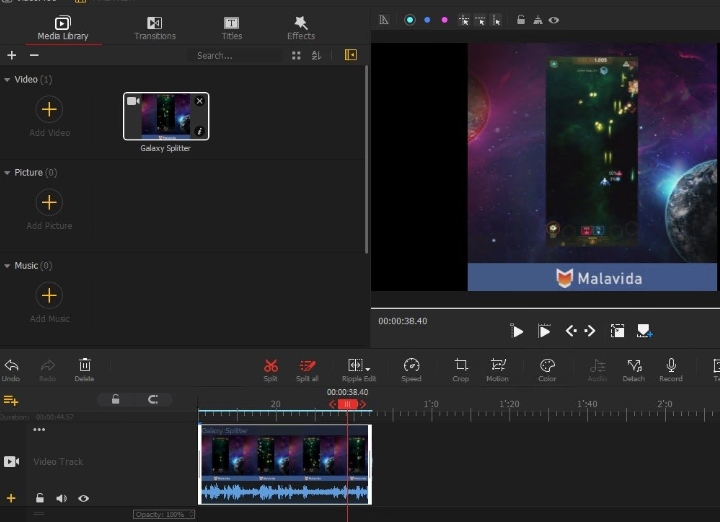Screen dimensions: 720x522
Task: Start a voice Record
Action: click(x=671, y=370)
